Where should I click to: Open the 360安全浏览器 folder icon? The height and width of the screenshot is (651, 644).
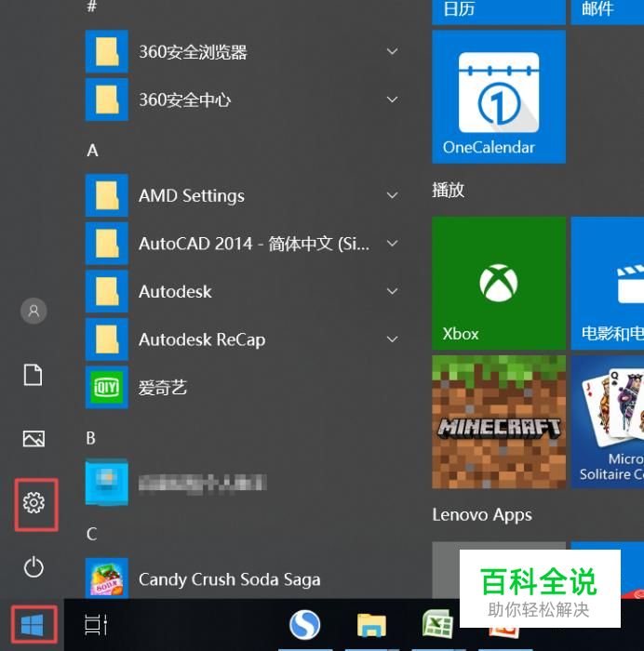click(x=107, y=51)
